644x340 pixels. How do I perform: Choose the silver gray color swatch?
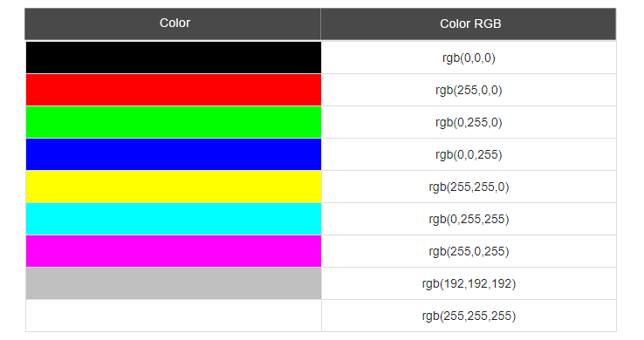[174, 283]
